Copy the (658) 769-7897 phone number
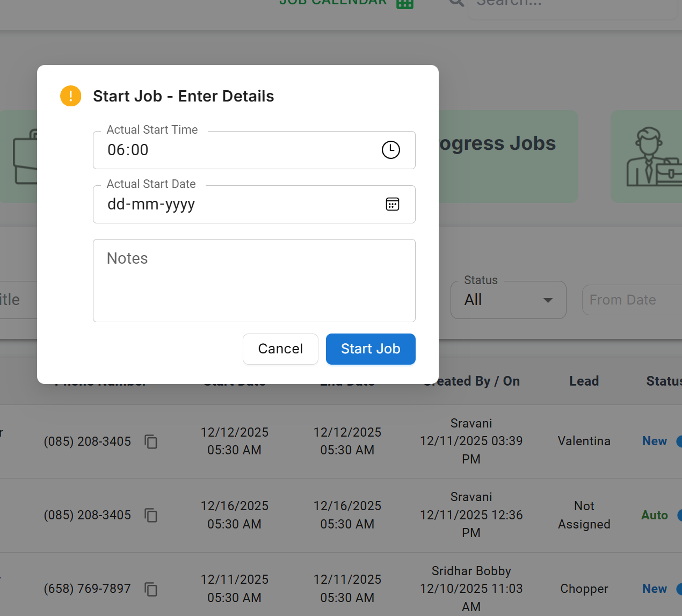This screenshot has width=682, height=616. click(x=151, y=589)
